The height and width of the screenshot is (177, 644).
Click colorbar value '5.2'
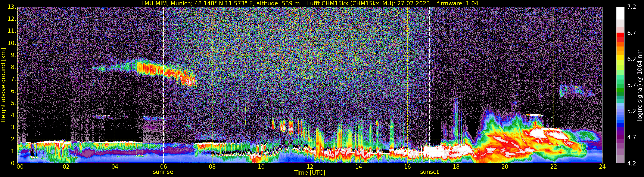[x=632, y=111]
